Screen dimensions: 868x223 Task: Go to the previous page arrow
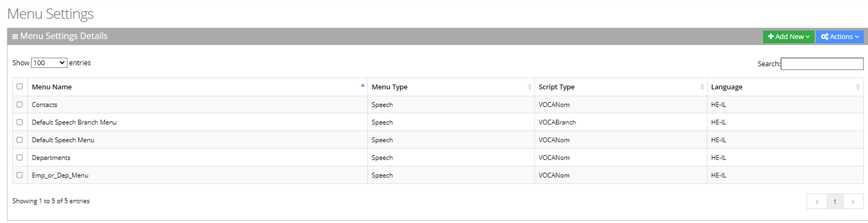tap(817, 201)
